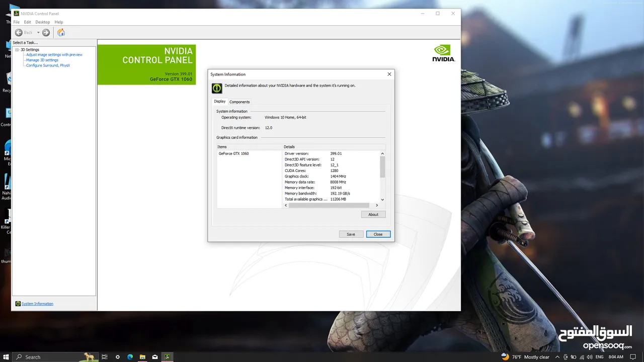Click the Forward arrow in the toolbar
Image resolution: width=644 pixels, height=362 pixels.
46,32
